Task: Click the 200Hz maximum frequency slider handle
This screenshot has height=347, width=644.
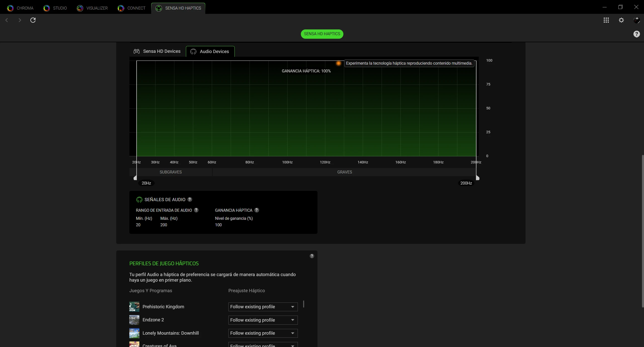Action: click(477, 178)
